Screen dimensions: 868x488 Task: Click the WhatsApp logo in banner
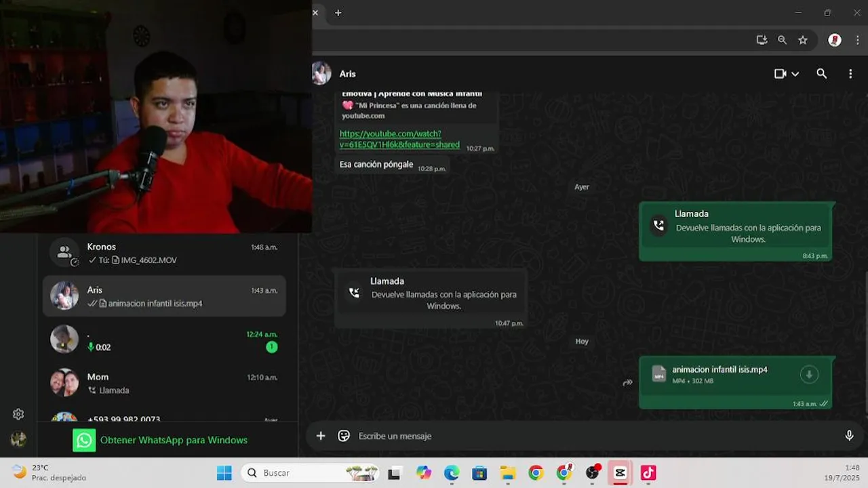(x=84, y=440)
